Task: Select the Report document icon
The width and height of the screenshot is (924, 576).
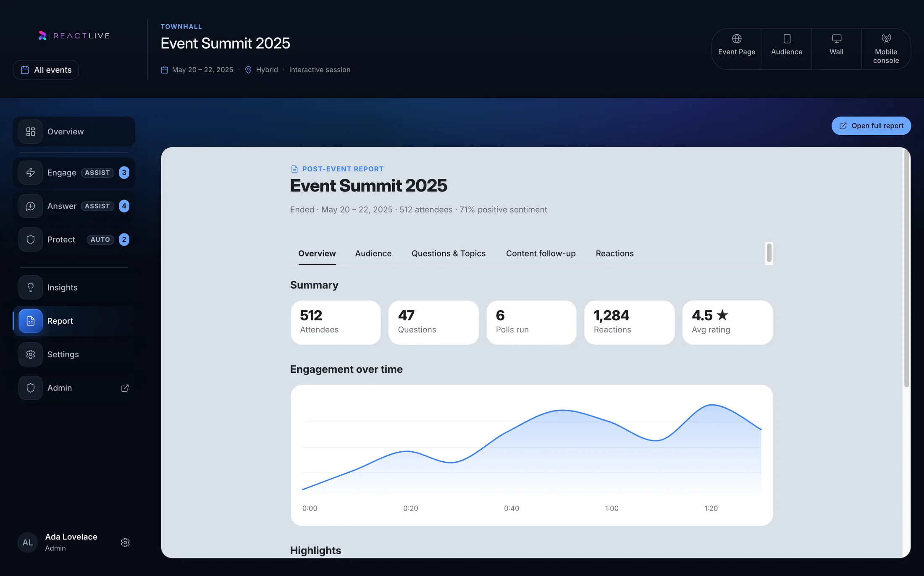Action: 31,321
